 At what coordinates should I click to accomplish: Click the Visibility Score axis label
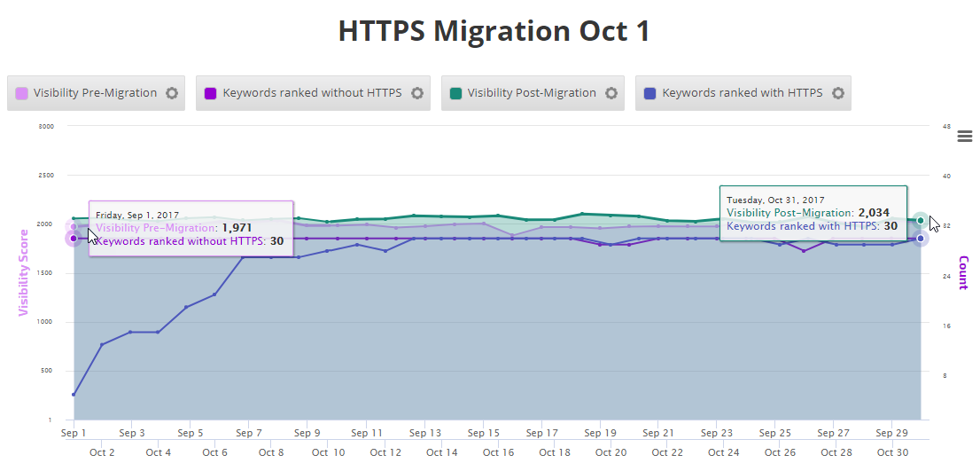pyautogui.click(x=23, y=272)
